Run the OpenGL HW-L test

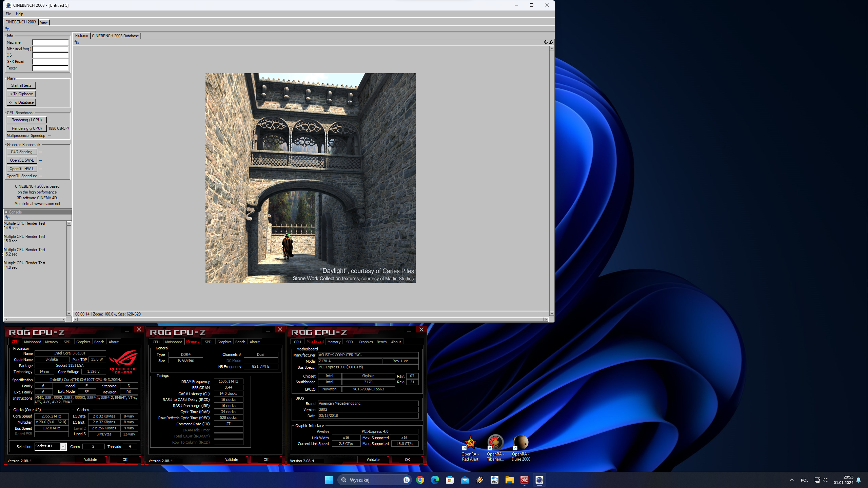click(22, 169)
